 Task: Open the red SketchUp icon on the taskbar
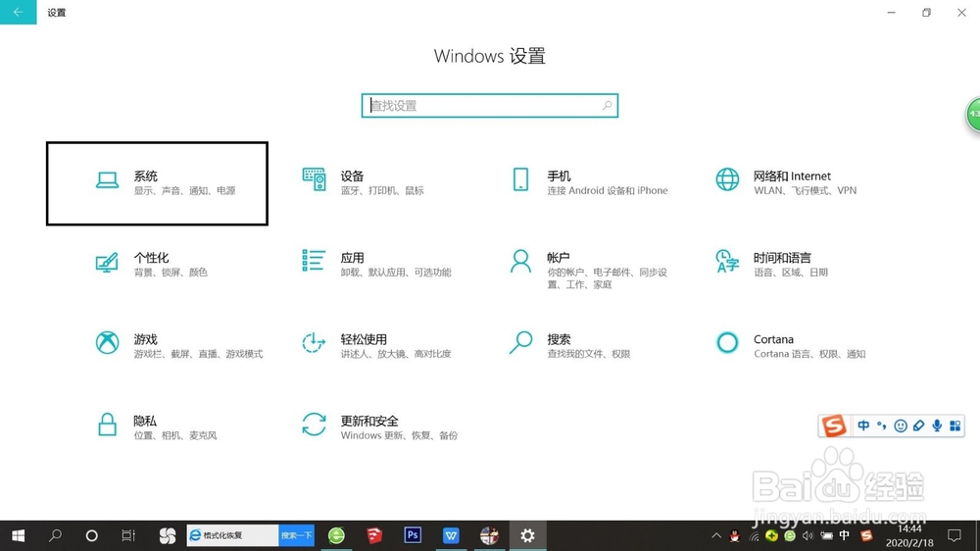coord(374,535)
